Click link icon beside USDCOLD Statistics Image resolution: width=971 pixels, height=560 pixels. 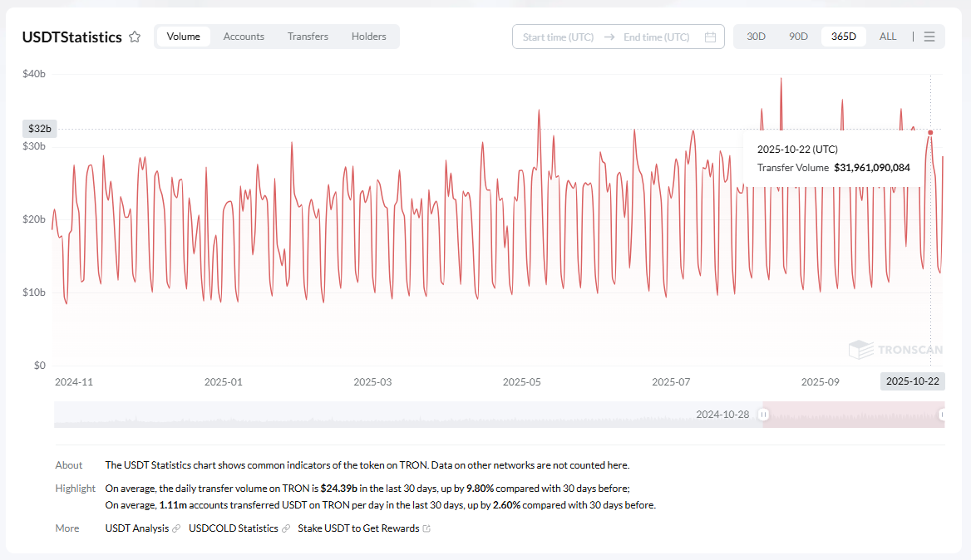[x=286, y=528]
